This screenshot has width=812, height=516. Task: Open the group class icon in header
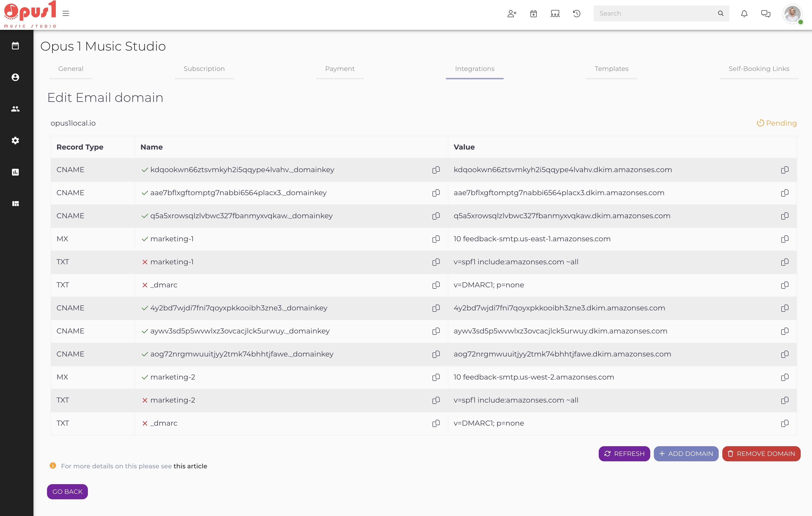pyautogui.click(x=555, y=14)
